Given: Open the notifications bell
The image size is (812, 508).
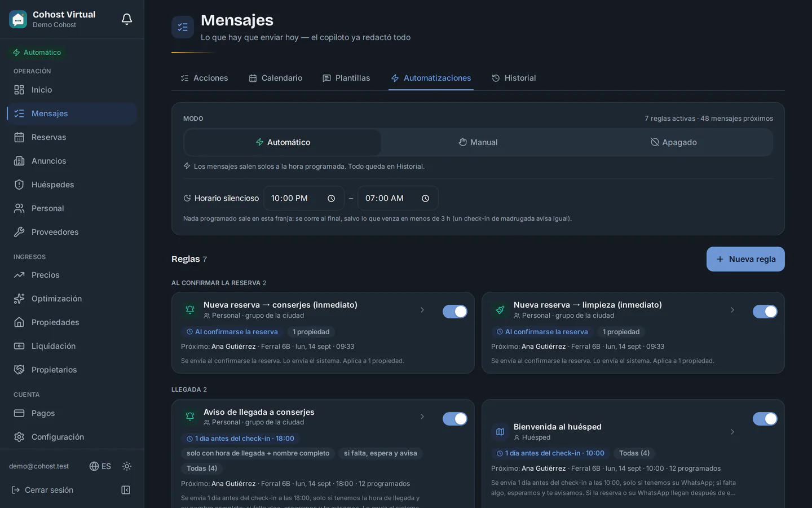Looking at the screenshot, I should coord(127,19).
